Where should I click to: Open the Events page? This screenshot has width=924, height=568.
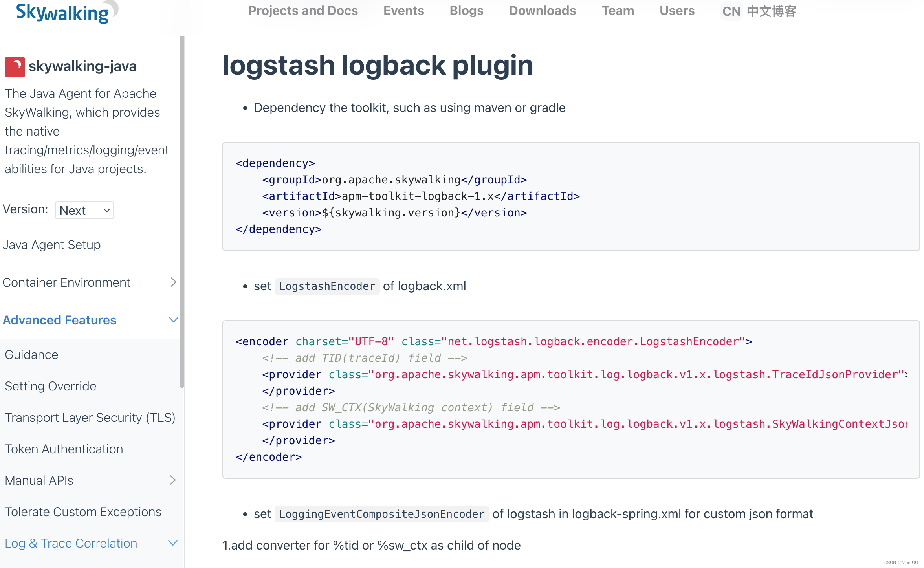403,11
